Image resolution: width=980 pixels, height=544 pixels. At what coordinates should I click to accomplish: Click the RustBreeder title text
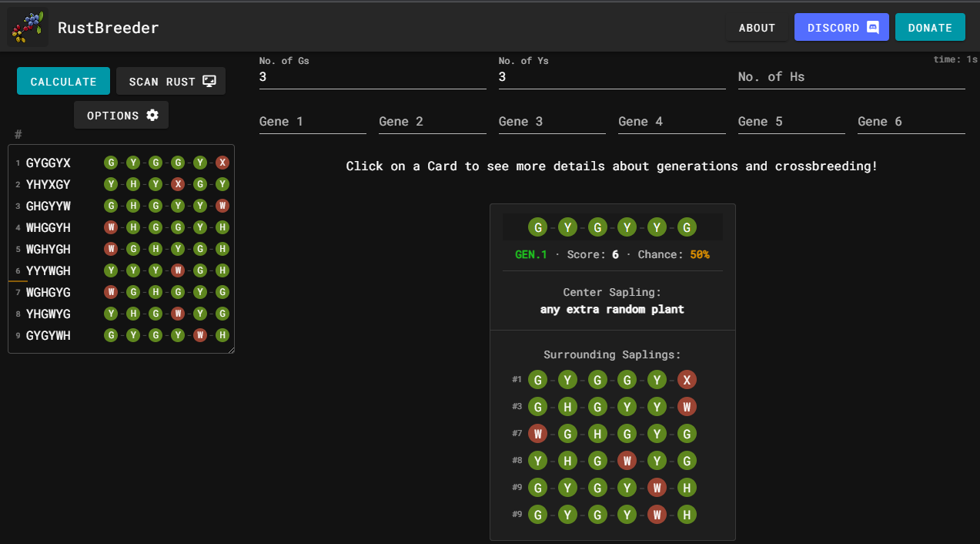(x=109, y=28)
